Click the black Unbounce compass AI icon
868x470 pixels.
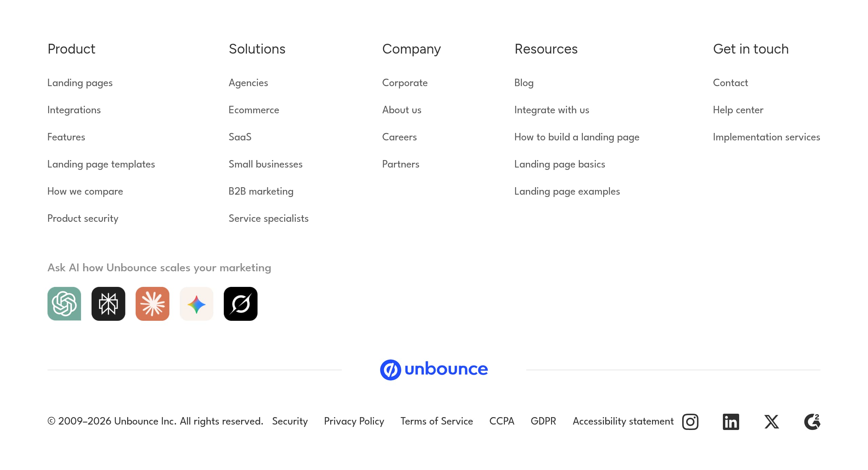pos(240,304)
